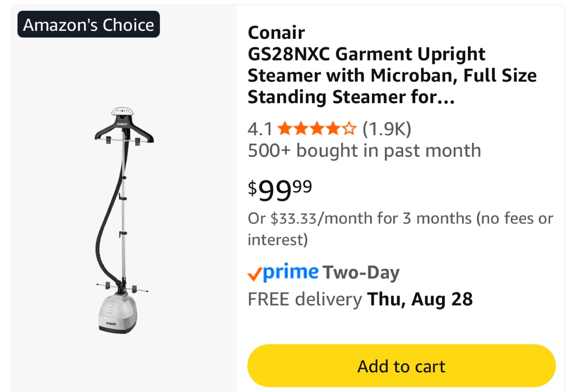The image size is (576, 392).
Task: Click the orange Prime checkmark icon
Action: point(254,274)
